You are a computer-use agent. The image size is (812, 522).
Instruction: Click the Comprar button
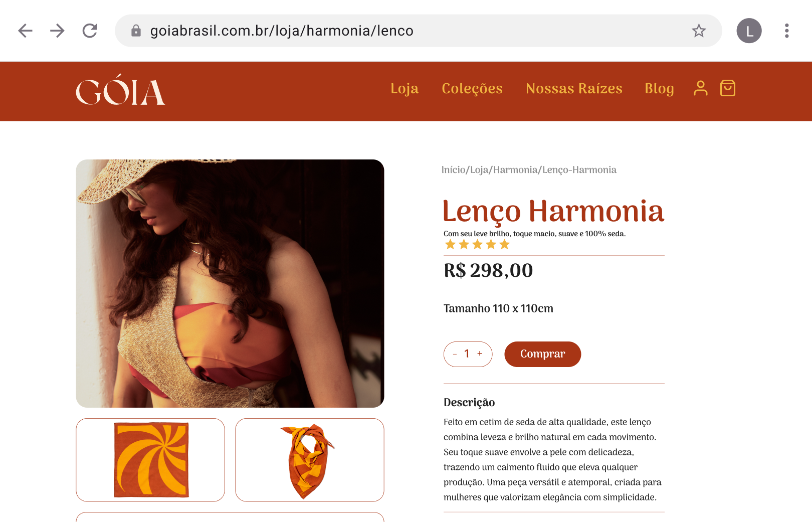(542, 354)
